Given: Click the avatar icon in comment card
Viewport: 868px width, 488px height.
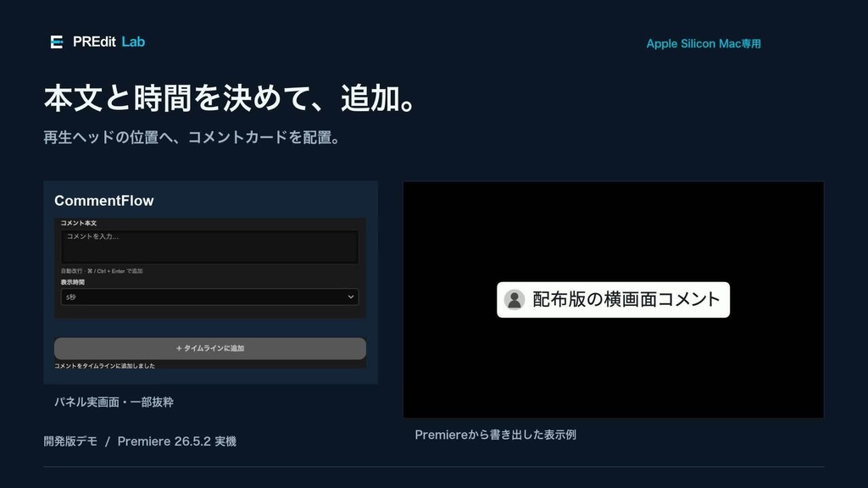Looking at the screenshot, I should 515,300.
